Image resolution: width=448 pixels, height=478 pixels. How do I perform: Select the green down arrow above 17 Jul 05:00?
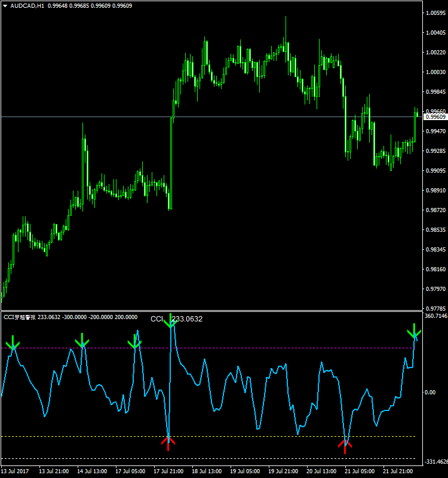(x=134, y=341)
